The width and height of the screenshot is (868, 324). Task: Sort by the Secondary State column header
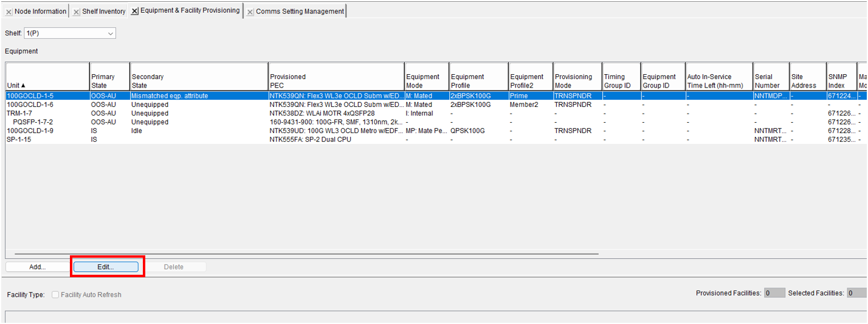tap(199, 77)
